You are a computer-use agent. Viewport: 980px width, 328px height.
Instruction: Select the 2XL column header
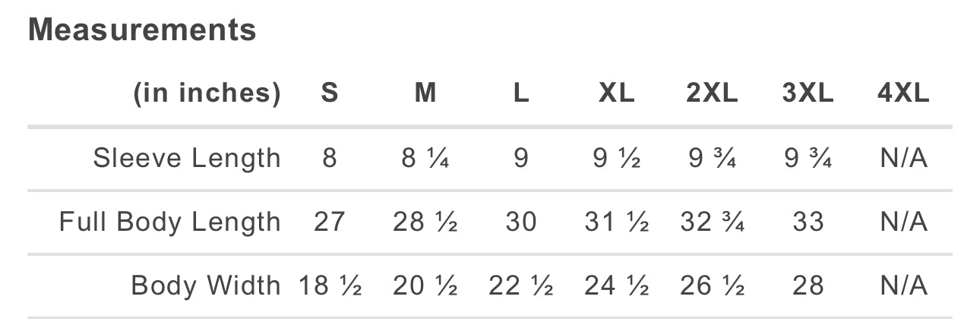tap(712, 93)
